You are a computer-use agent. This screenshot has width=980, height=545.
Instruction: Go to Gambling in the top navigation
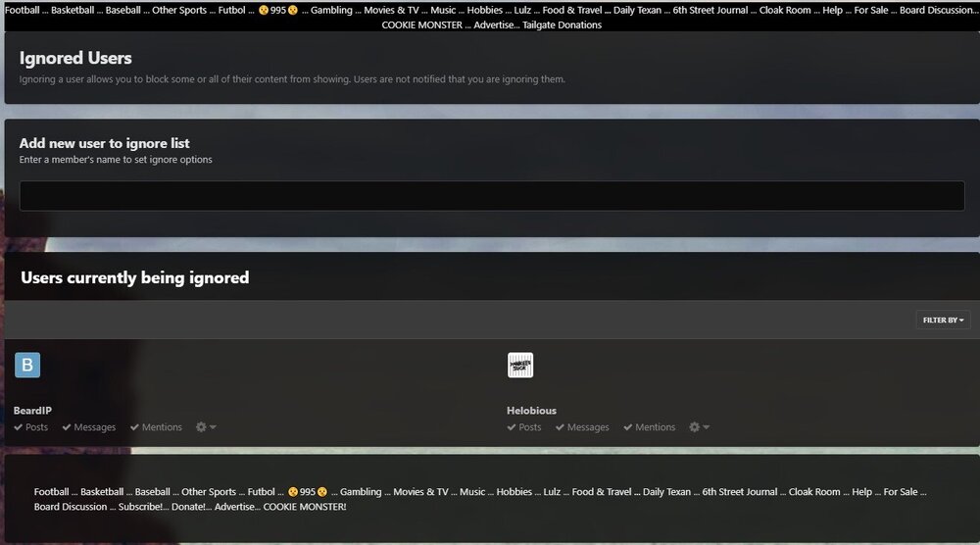331,10
